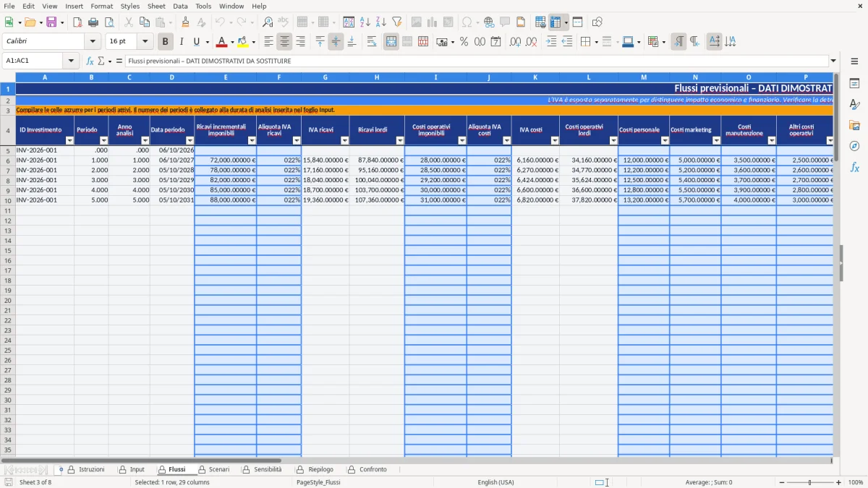Toggle Italic formatting
This screenshot has width=868, height=488.
181,42
